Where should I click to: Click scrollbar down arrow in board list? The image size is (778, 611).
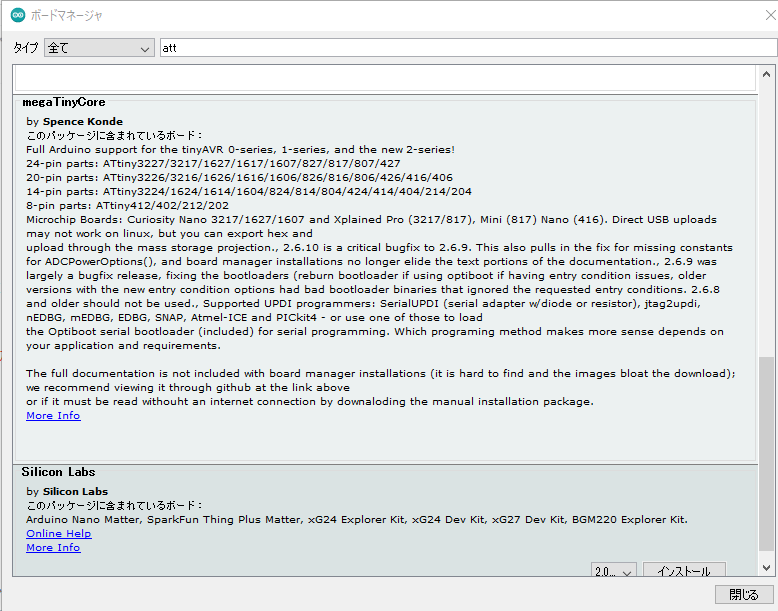pos(766,568)
